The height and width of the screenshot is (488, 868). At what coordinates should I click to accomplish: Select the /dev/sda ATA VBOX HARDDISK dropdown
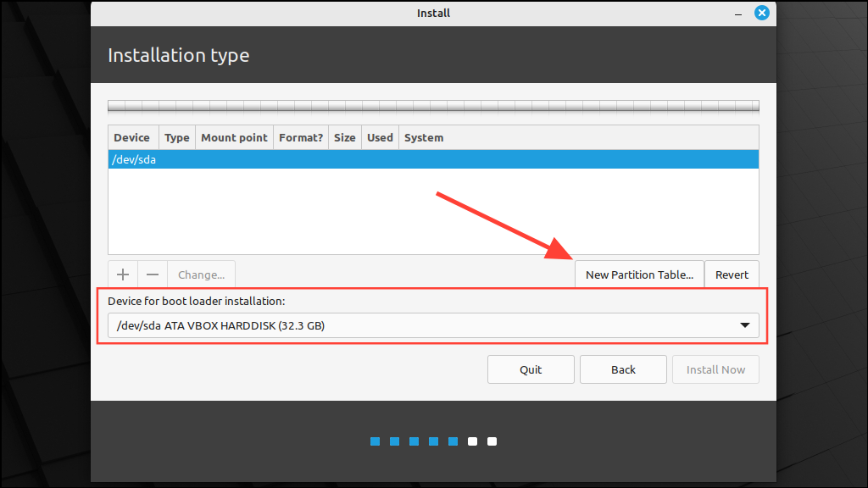point(424,324)
